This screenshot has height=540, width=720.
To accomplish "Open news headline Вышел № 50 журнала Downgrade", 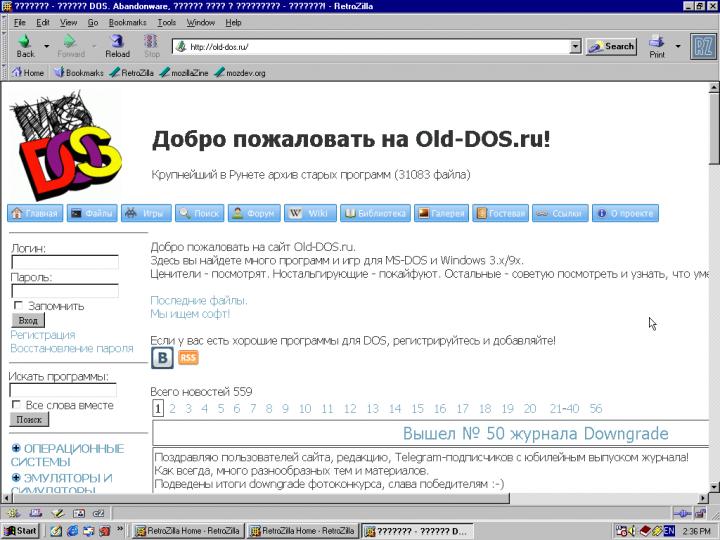I will (535, 433).
